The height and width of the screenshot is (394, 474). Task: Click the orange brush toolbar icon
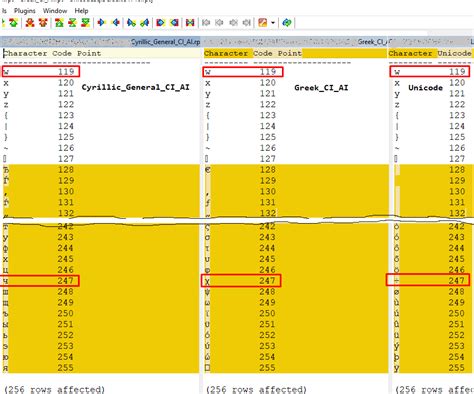263,23
